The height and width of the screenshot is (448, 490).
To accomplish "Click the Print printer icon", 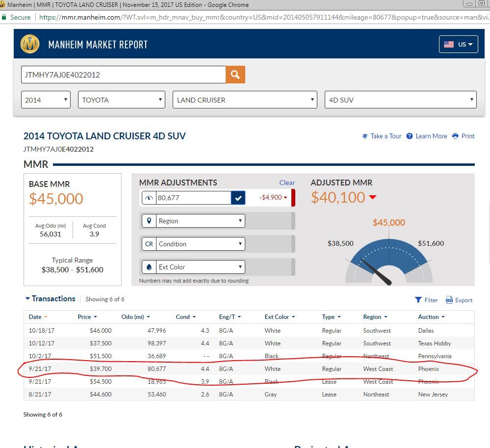I will (455, 136).
